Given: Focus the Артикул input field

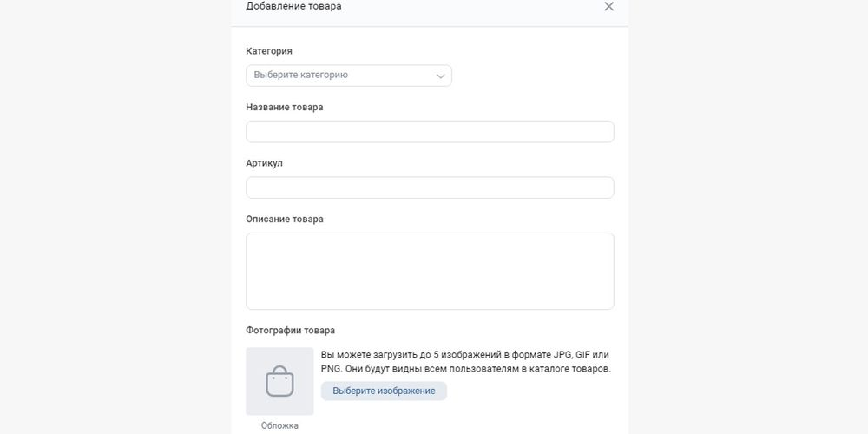Looking at the screenshot, I should [430, 187].
